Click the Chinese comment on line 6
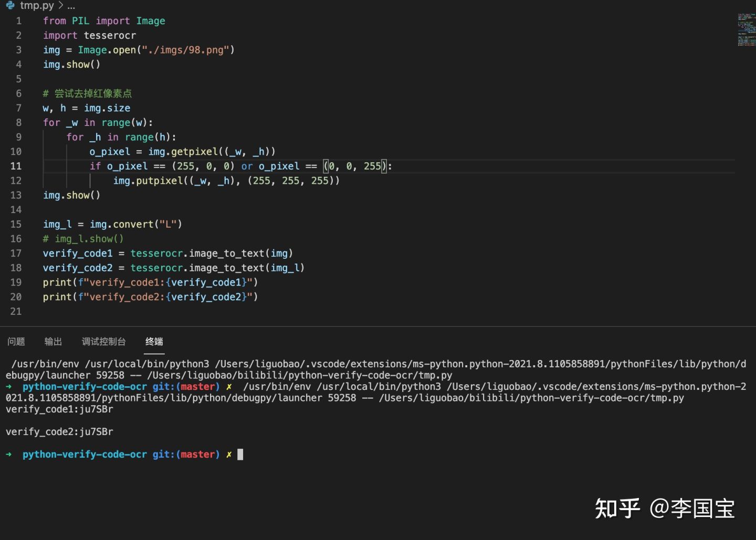Screen dimensions: 756x540 87,93
